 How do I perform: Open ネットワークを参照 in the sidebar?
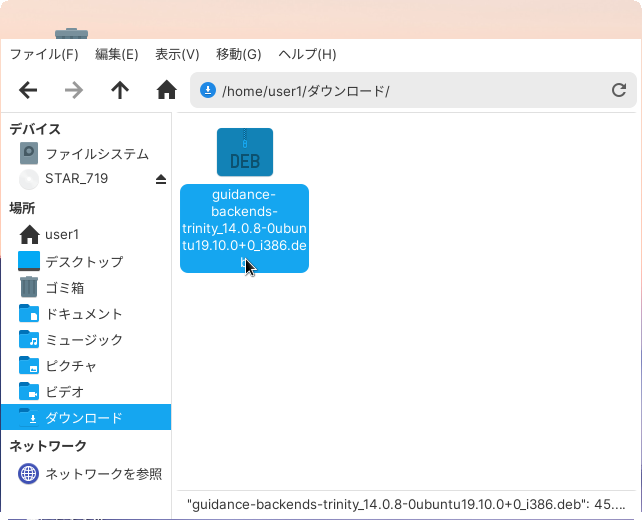(x=86, y=474)
